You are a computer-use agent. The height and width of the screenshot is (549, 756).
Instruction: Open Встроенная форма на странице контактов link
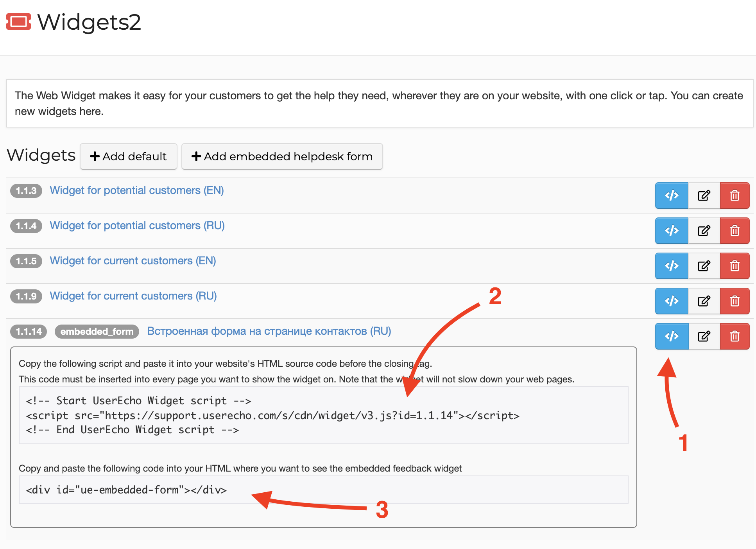click(269, 331)
